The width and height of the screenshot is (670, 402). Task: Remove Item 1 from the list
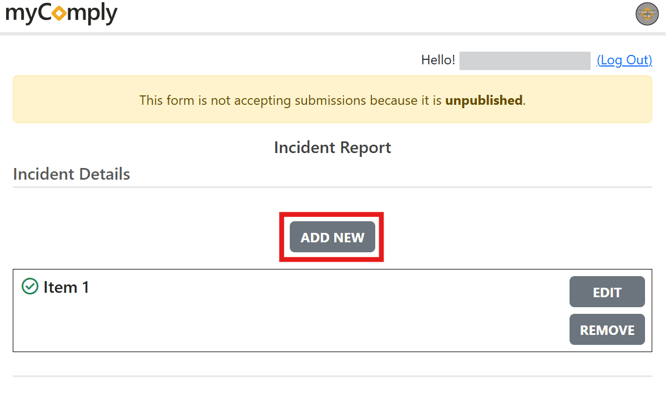[x=607, y=329]
